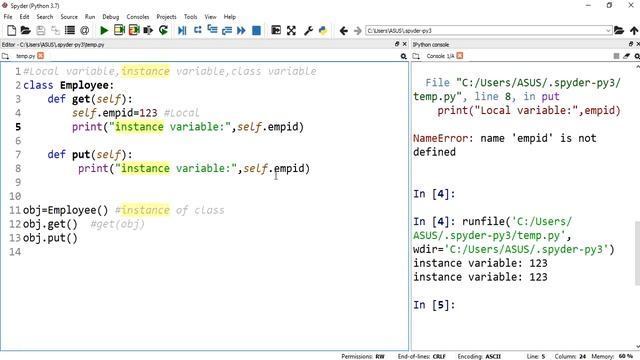Image resolution: width=640 pixels, height=360 pixels.
Task: Open editor options search icon
Action: click(404, 56)
